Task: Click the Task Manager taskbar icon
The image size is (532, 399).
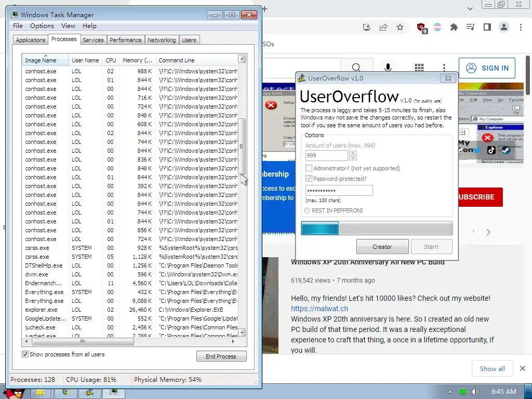Action: pos(114,393)
